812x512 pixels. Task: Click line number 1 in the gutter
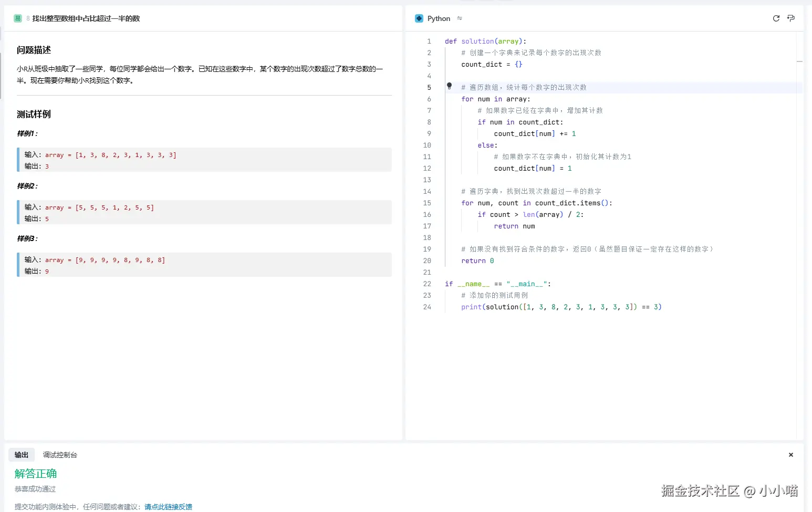point(429,41)
